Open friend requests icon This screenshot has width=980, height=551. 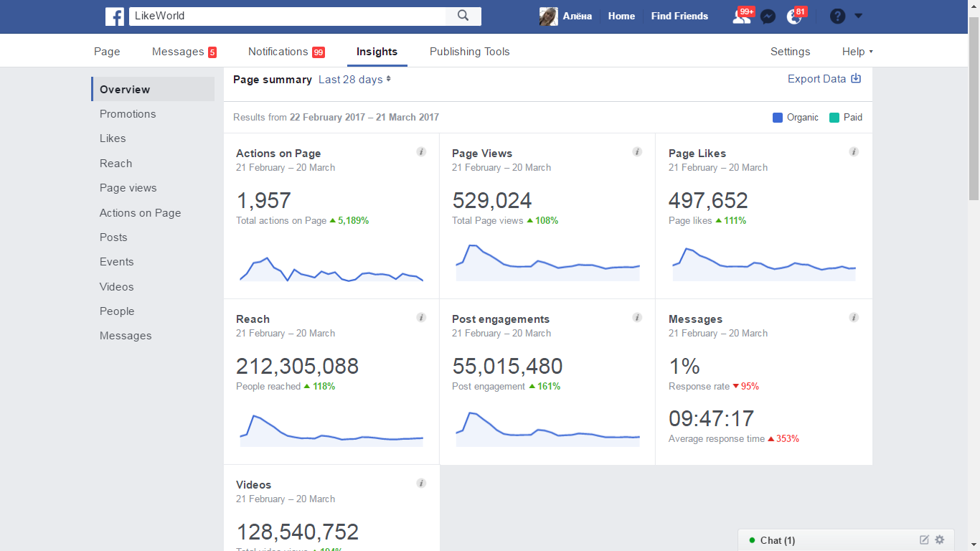point(741,16)
